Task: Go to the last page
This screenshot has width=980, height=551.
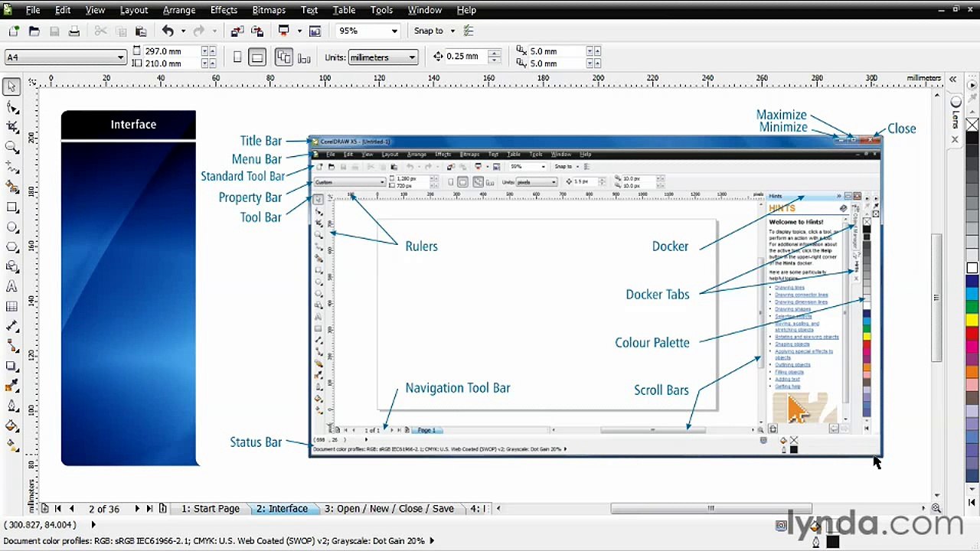Action: (150, 508)
